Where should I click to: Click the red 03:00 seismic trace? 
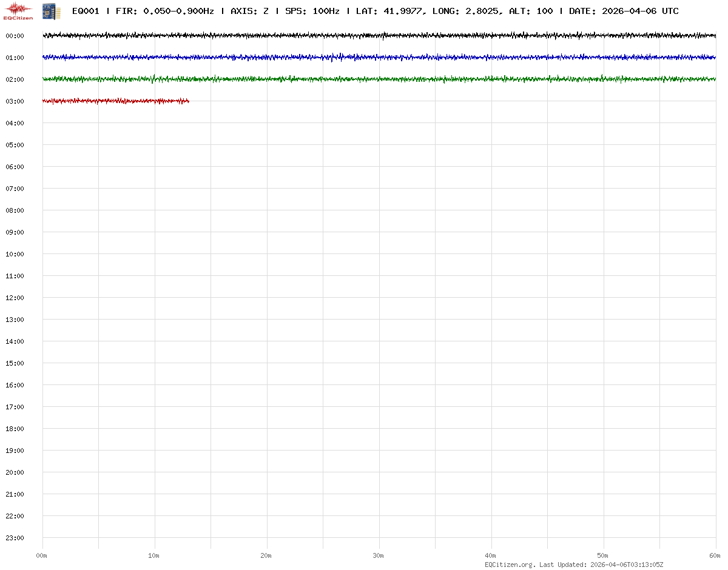coord(115,101)
